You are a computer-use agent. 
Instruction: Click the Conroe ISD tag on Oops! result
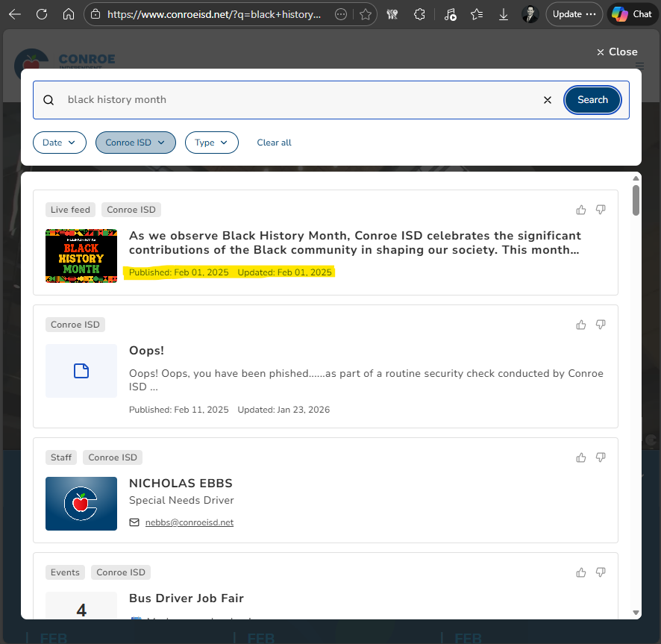pos(75,325)
